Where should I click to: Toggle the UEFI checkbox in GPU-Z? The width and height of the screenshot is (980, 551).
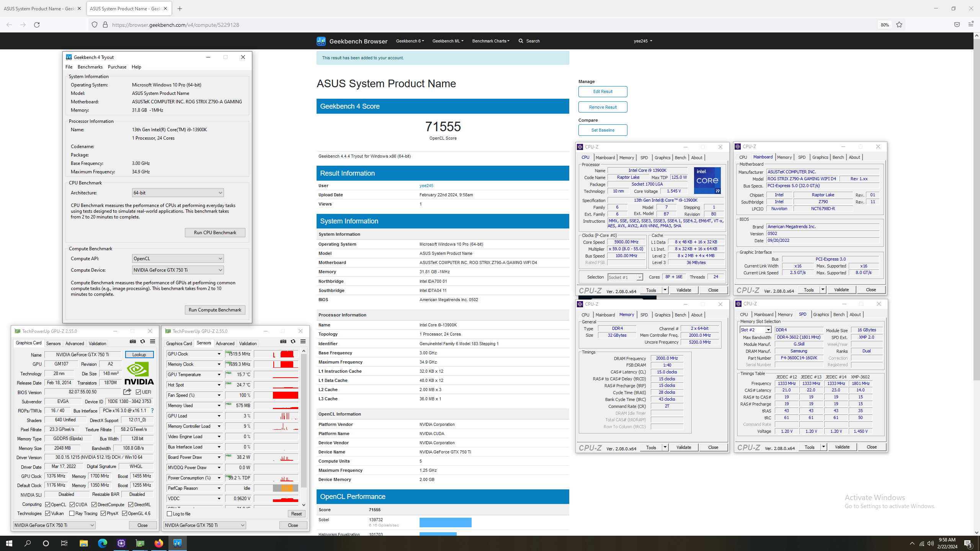tap(138, 392)
